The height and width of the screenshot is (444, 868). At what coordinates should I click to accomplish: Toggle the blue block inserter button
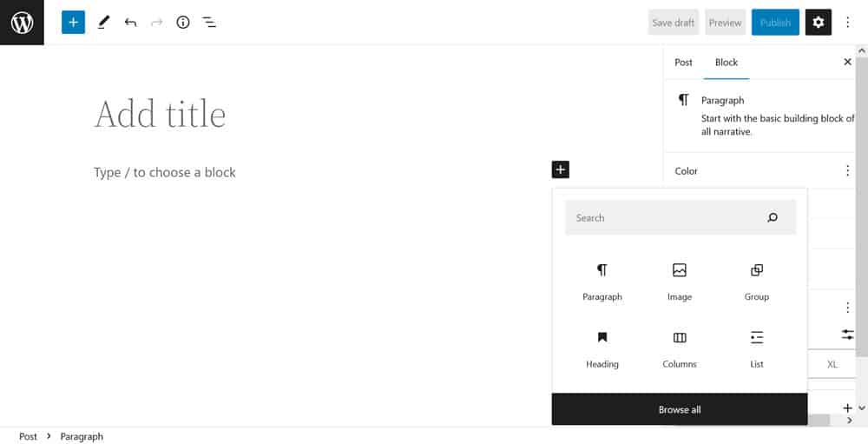(x=73, y=23)
